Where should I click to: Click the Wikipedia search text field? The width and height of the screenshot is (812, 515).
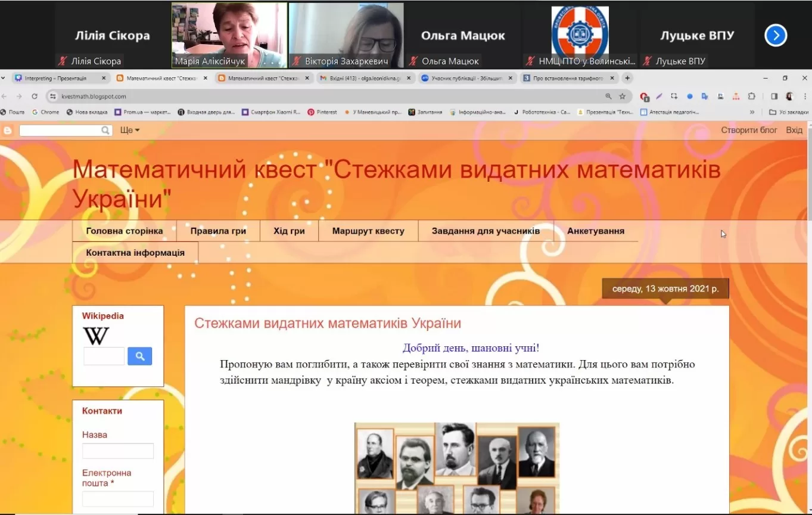click(104, 356)
